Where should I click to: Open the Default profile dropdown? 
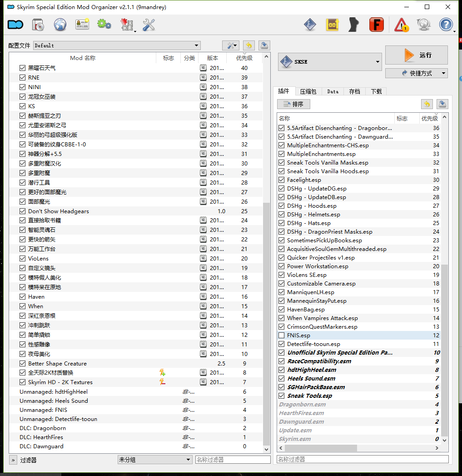coord(117,45)
